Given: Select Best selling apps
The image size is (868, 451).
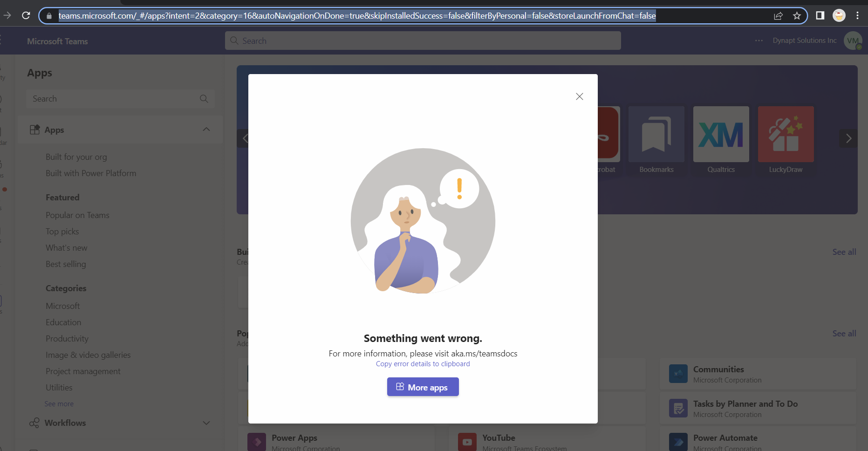Looking at the screenshot, I should [66, 264].
